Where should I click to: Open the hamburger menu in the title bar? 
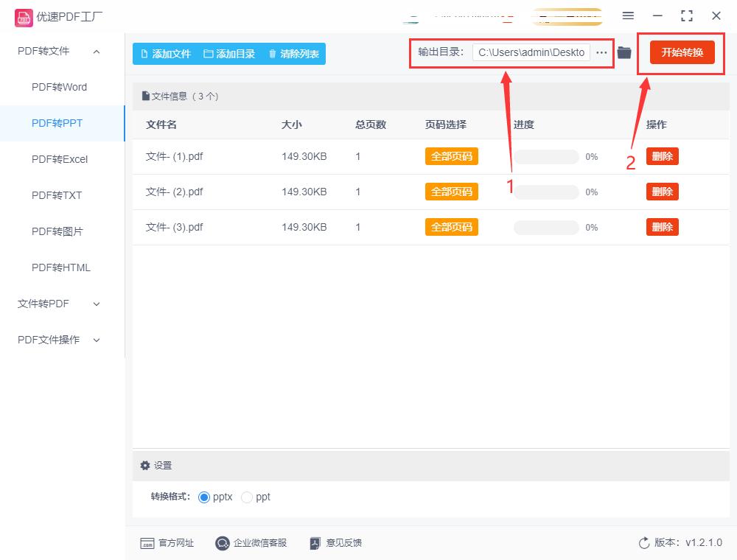pos(628,15)
